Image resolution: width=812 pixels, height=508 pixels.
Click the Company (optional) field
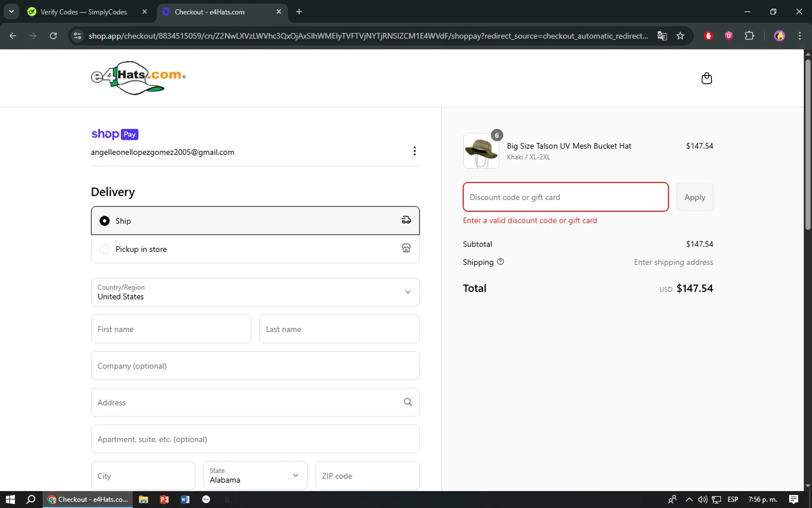255,366
